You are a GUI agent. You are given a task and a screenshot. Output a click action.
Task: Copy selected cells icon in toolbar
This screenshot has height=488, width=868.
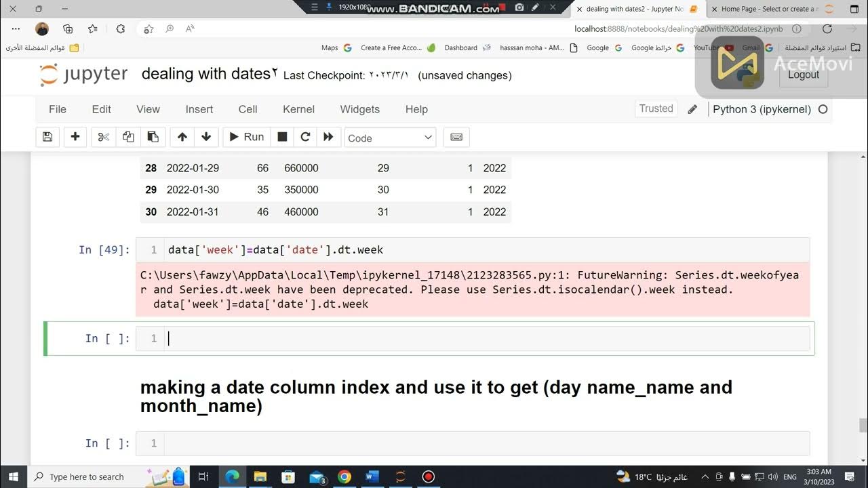pos(128,137)
